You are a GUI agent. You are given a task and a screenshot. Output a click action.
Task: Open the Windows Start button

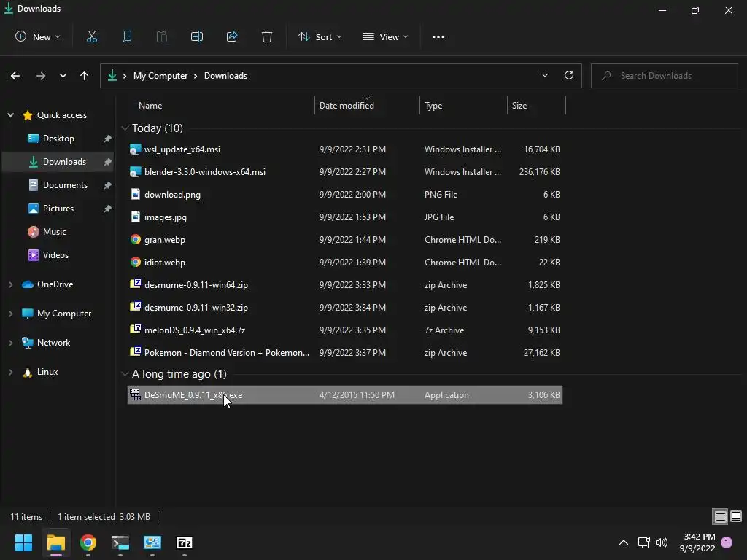tap(23, 542)
